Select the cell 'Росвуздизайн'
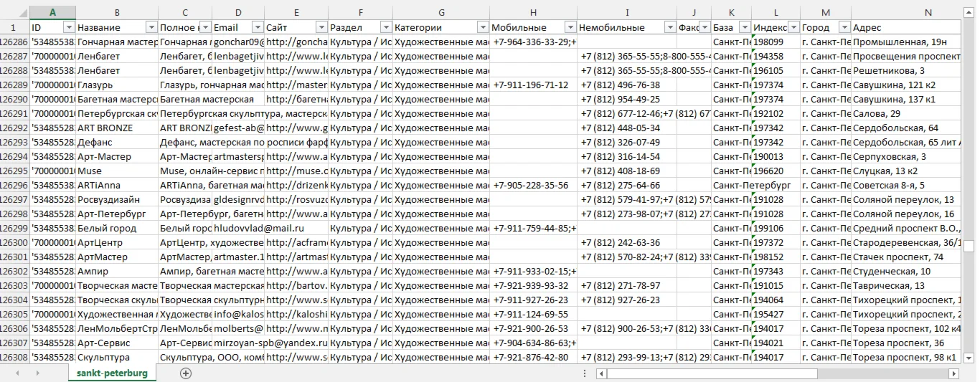Image resolution: width=980 pixels, height=382 pixels. [x=117, y=199]
